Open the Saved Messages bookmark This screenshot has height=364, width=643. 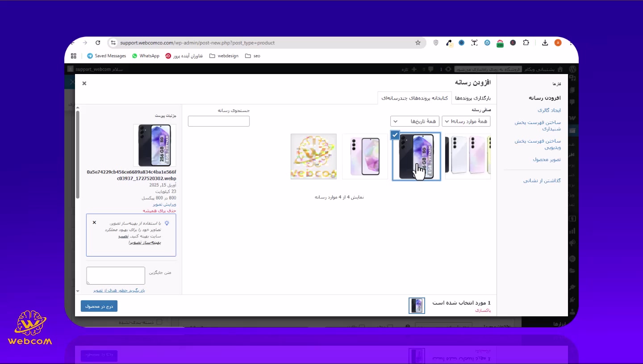pos(107,56)
